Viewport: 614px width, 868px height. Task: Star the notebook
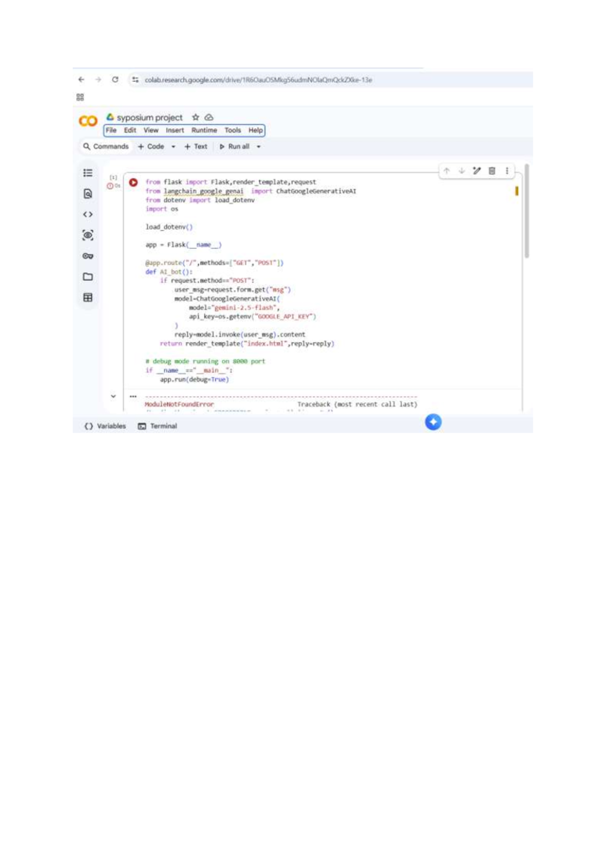click(x=195, y=117)
